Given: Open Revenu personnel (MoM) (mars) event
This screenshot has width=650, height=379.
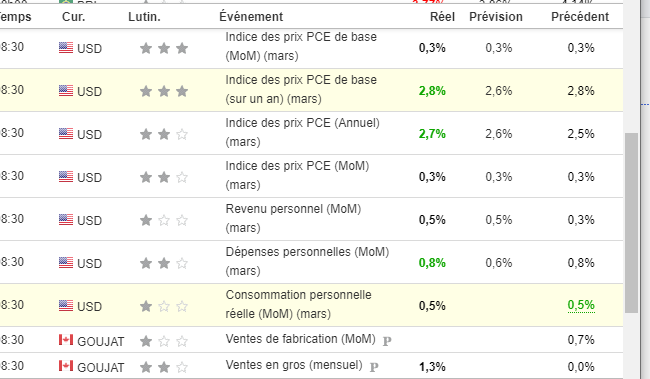Looking at the screenshot, I should pyautogui.click(x=293, y=218).
